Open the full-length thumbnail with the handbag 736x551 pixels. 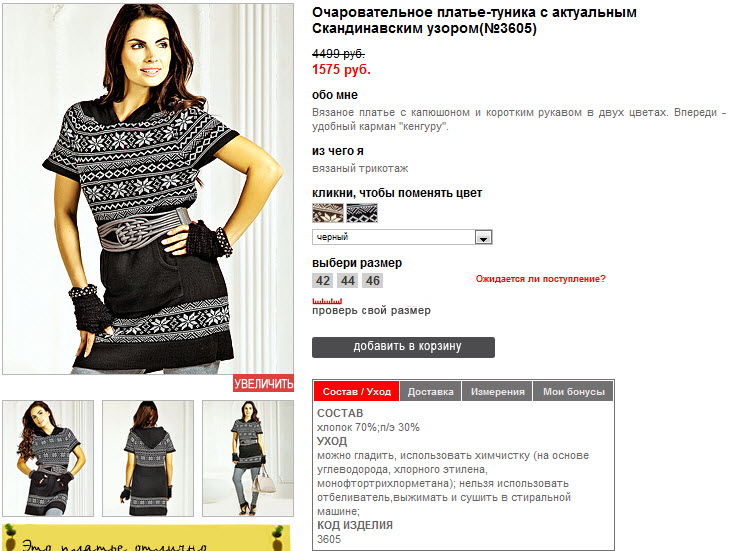click(x=248, y=458)
